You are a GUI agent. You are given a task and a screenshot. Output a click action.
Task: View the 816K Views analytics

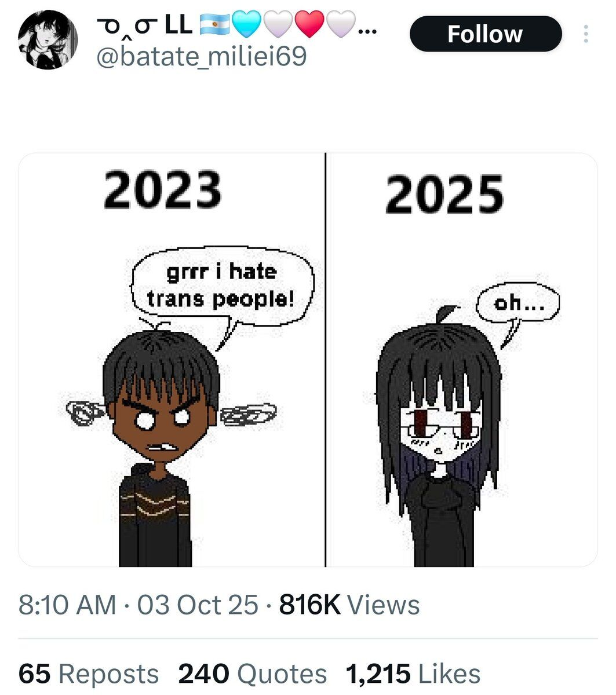(349, 605)
